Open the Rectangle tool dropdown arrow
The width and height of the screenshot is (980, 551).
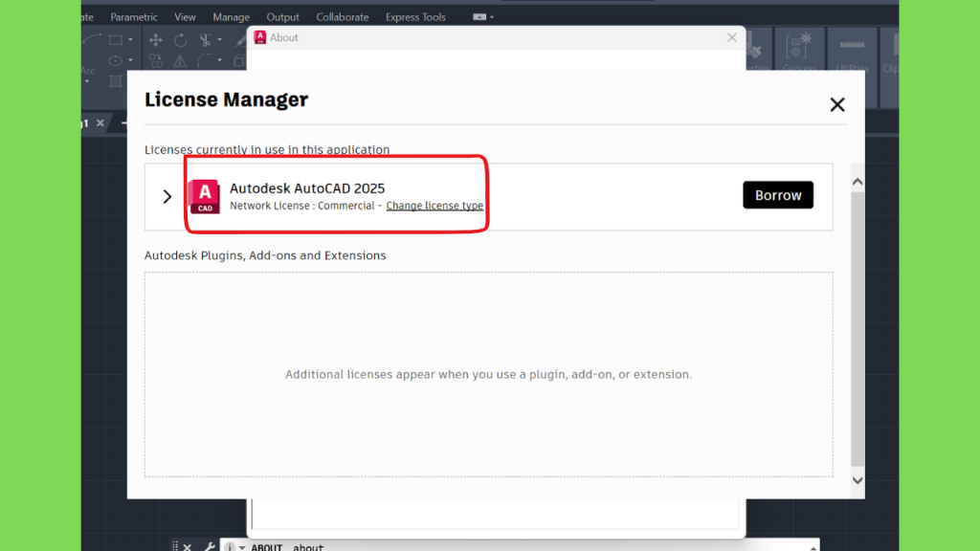tap(130, 40)
